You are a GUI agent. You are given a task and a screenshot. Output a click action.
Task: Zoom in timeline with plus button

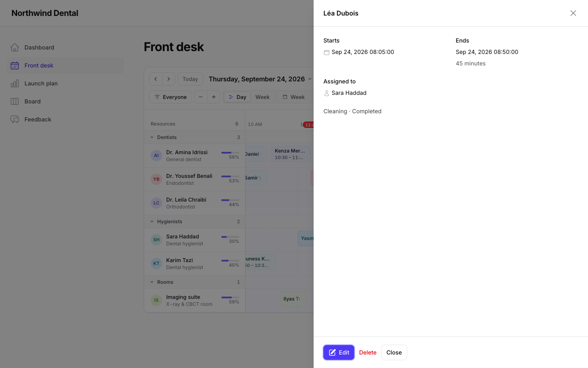click(x=214, y=97)
